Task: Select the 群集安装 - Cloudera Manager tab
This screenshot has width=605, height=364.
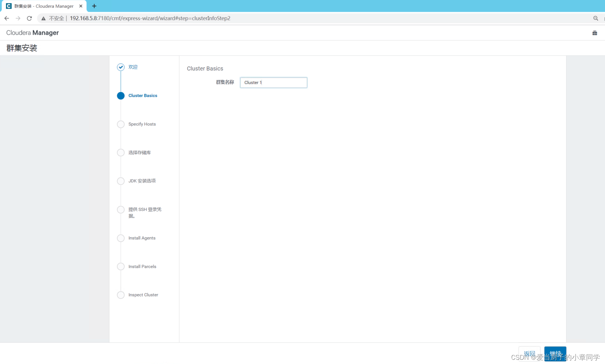Action: pos(44,6)
